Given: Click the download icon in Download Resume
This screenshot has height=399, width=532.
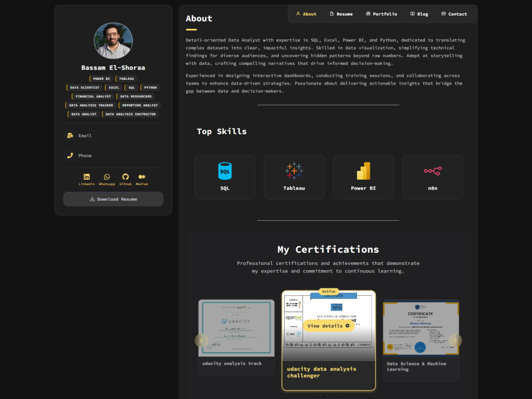Looking at the screenshot, I should tap(92, 199).
